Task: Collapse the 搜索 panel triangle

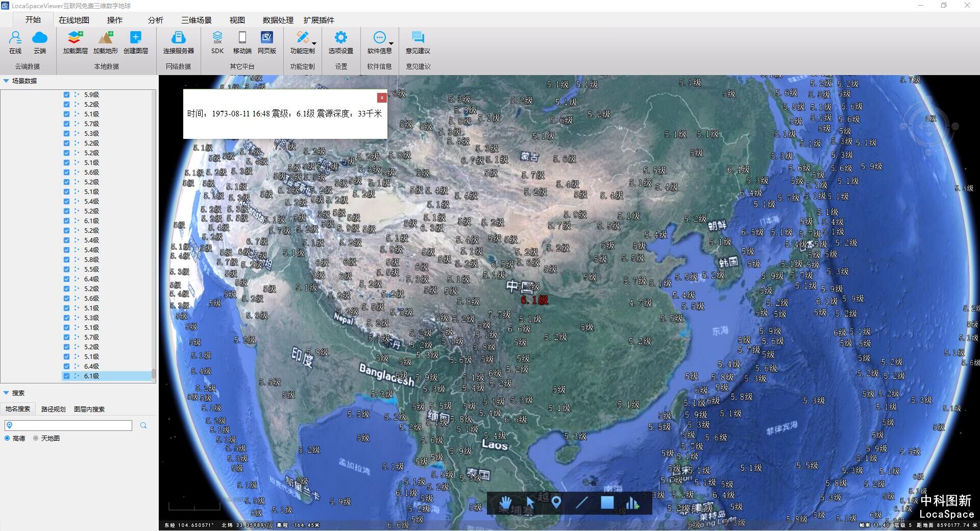Action: tap(6, 393)
